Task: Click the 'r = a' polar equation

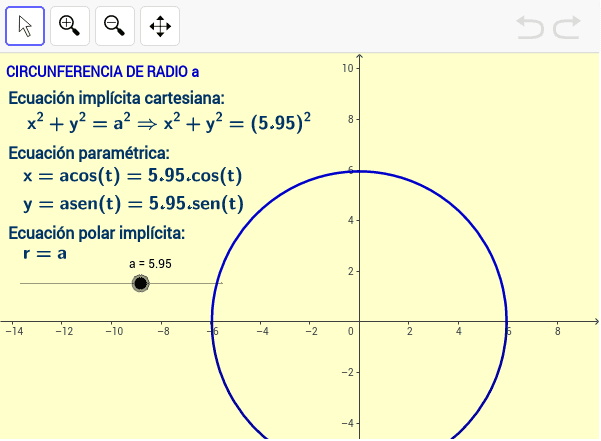Action: [45, 254]
